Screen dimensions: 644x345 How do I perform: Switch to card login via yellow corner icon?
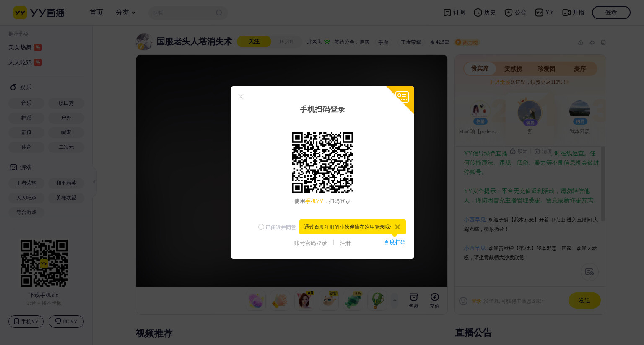(x=402, y=97)
